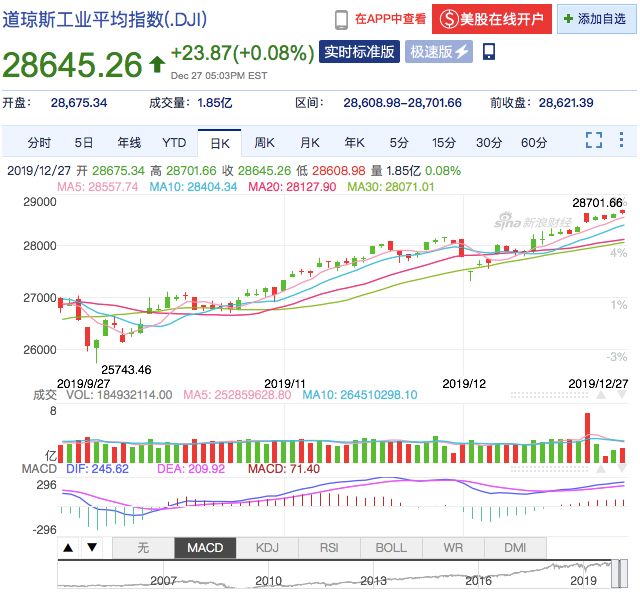Click the three-dot more options icon

pos(620,142)
